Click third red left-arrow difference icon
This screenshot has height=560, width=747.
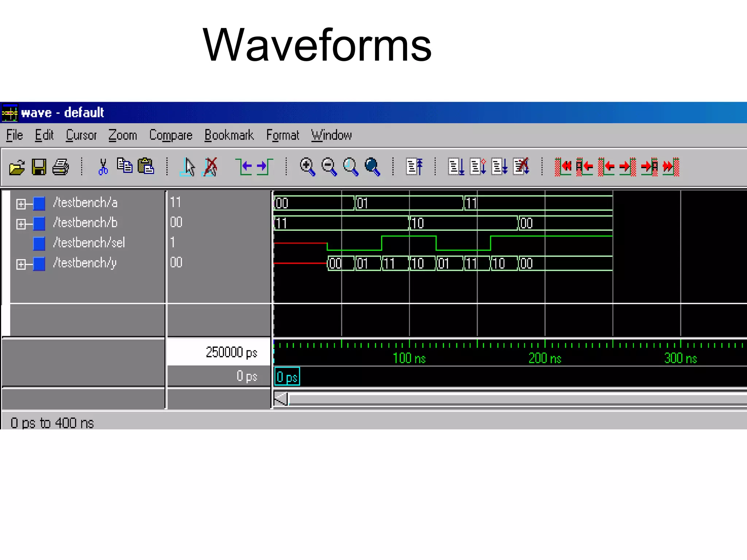tap(607, 167)
